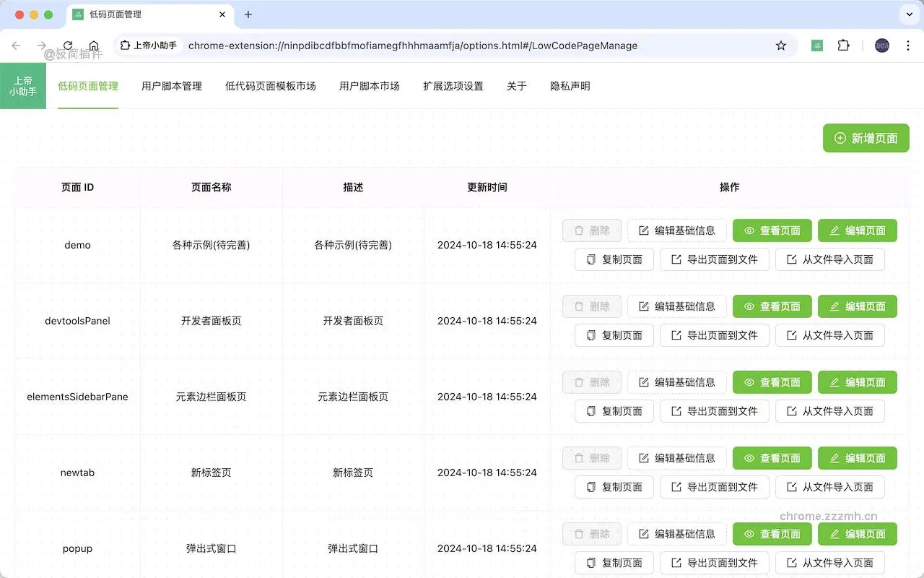Switch to the 用户脚本管理 tab
This screenshot has width=924, height=578.
[172, 85]
